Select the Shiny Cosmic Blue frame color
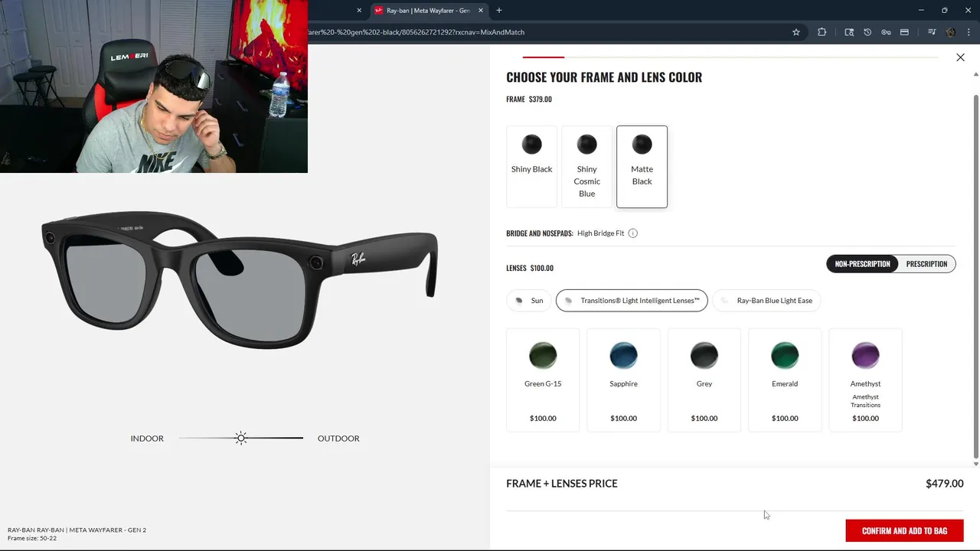The image size is (980, 551). (x=587, y=167)
